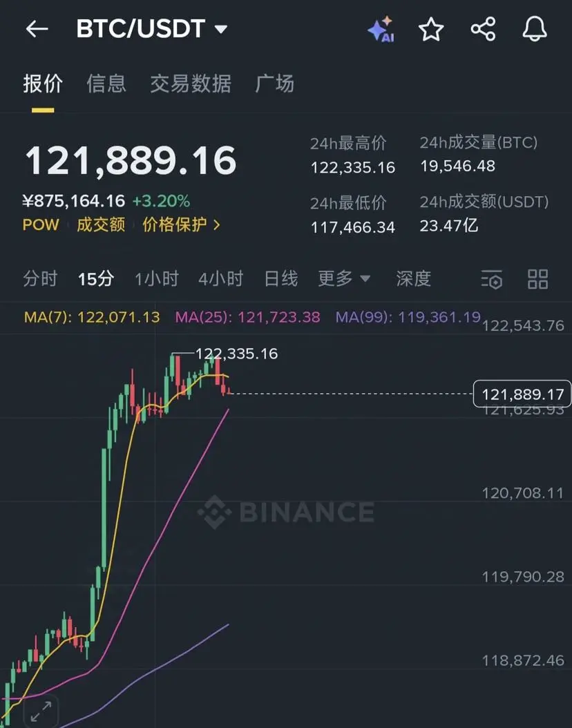Switch chart to 日线 interval
The width and height of the screenshot is (572, 728).
281,278
